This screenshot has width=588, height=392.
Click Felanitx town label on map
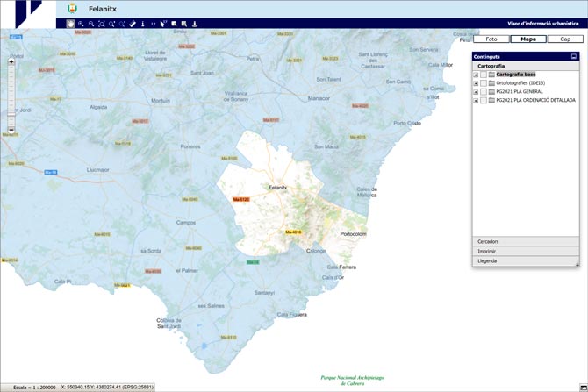tap(278, 188)
